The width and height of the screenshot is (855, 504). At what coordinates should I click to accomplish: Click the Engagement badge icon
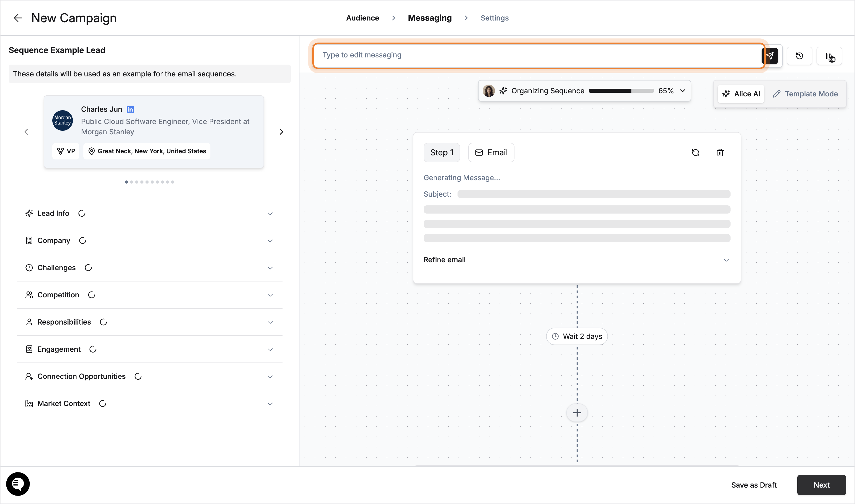point(29,349)
